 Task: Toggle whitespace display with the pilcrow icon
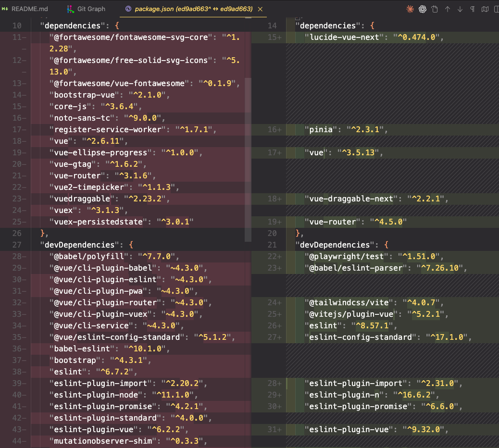473,9
